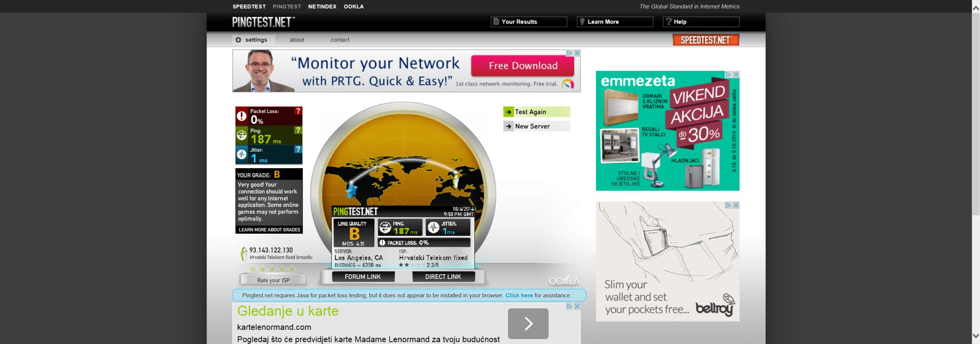Open the emmezeta Vikend Akcija advertisement
980x344 pixels.
pyautogui.click(x=668, y=131)
